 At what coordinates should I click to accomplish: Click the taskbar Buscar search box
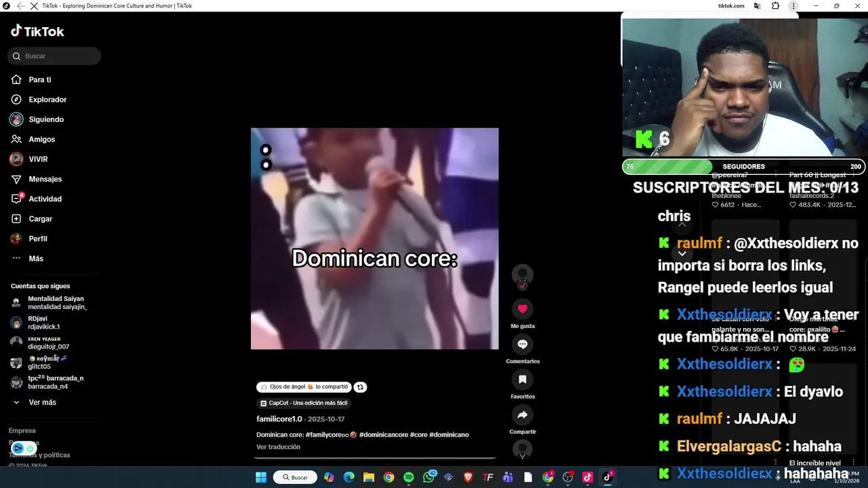295,477
